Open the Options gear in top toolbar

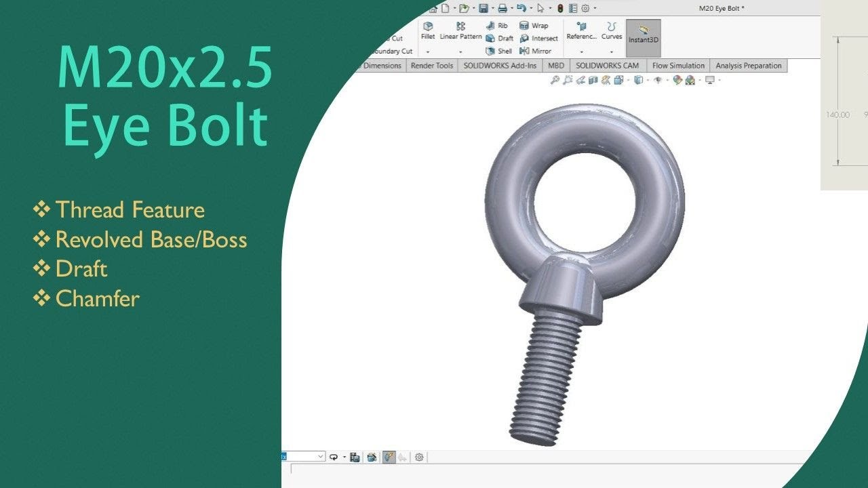click(x=585, y=8)
